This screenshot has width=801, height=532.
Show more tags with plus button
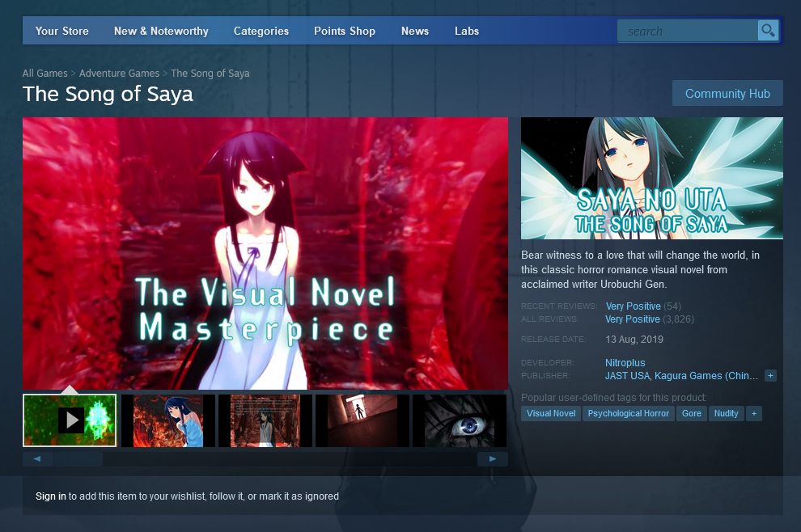point(754,413)
